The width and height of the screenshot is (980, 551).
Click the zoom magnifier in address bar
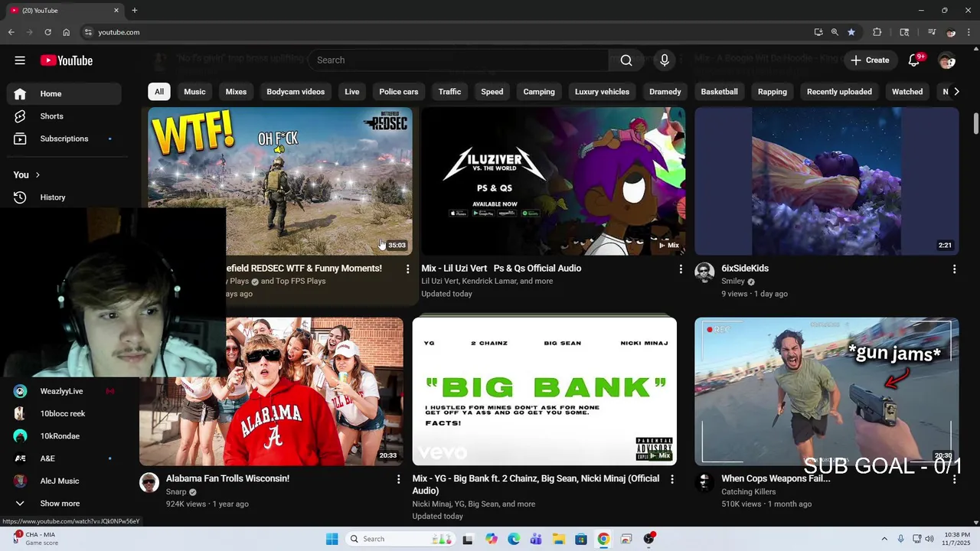point(835,32)
